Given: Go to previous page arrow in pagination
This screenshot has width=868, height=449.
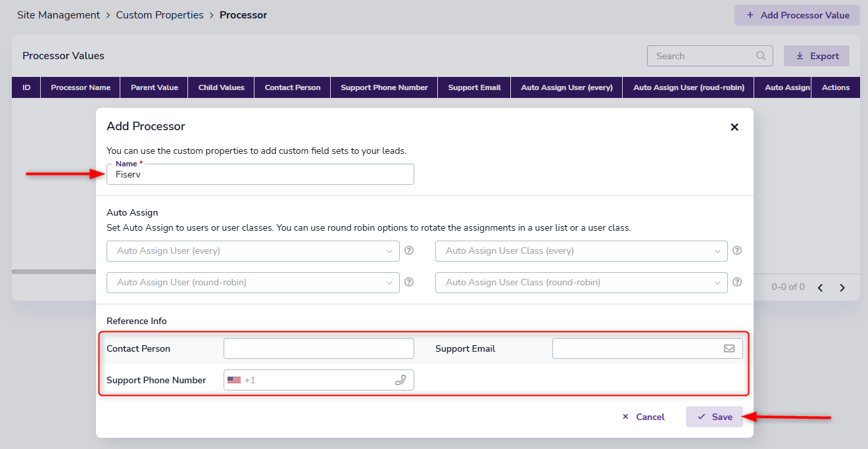Looking at the screenshot, I should (820, 287).
